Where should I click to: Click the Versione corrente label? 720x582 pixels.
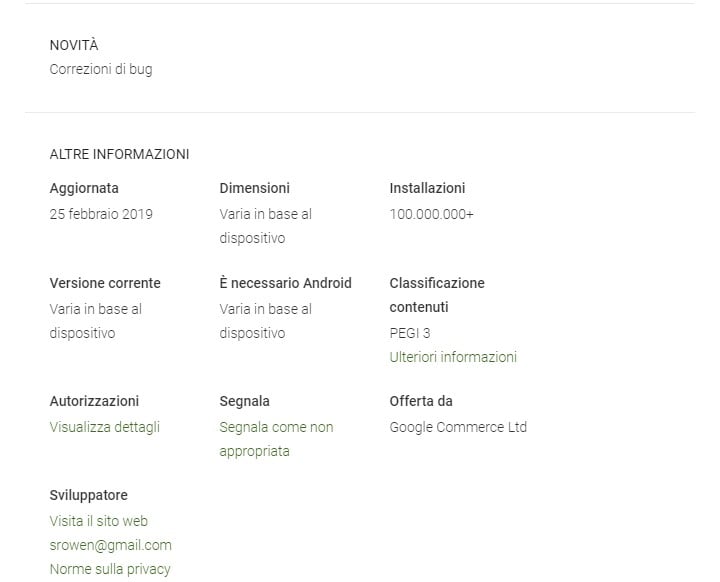[x=105, y=283]
